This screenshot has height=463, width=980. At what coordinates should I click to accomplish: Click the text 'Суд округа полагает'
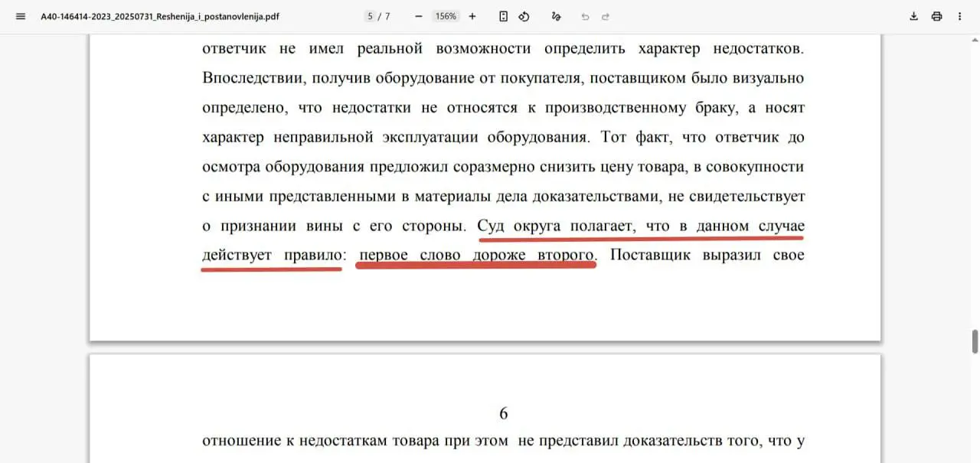click(554, 227)
